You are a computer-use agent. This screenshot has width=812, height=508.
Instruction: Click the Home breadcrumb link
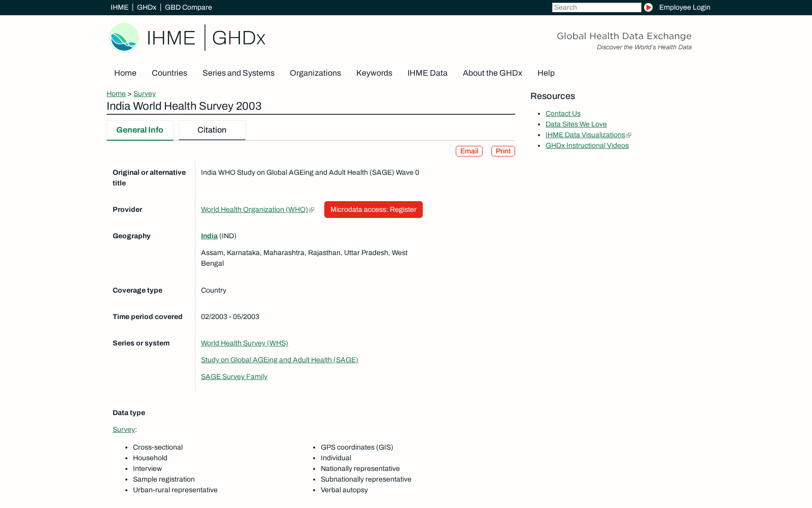click(x=116, y=93)
